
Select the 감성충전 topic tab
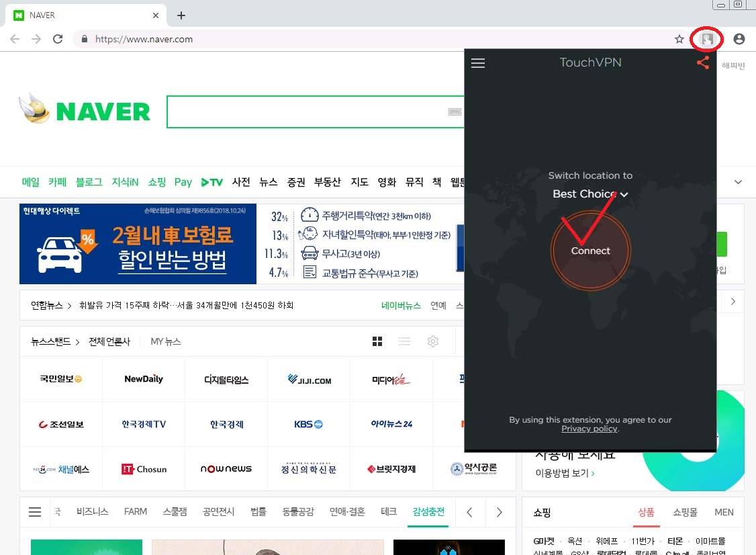[428, 512]
